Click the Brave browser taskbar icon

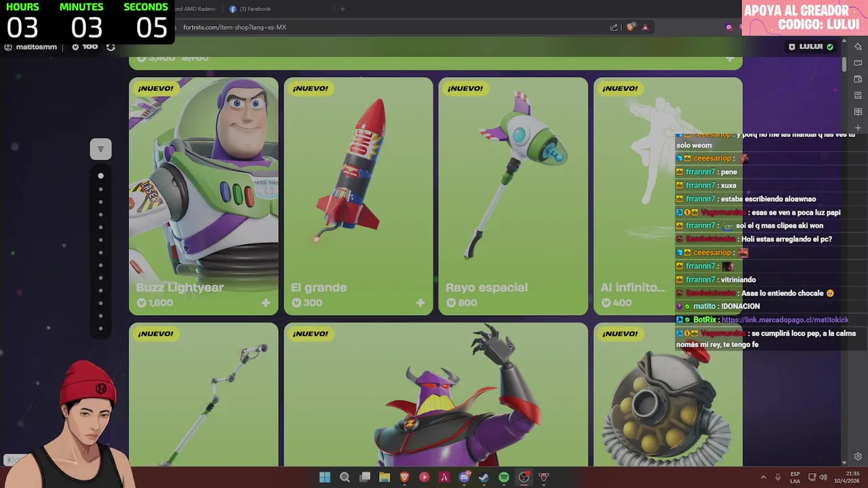[x=405, y=477]
